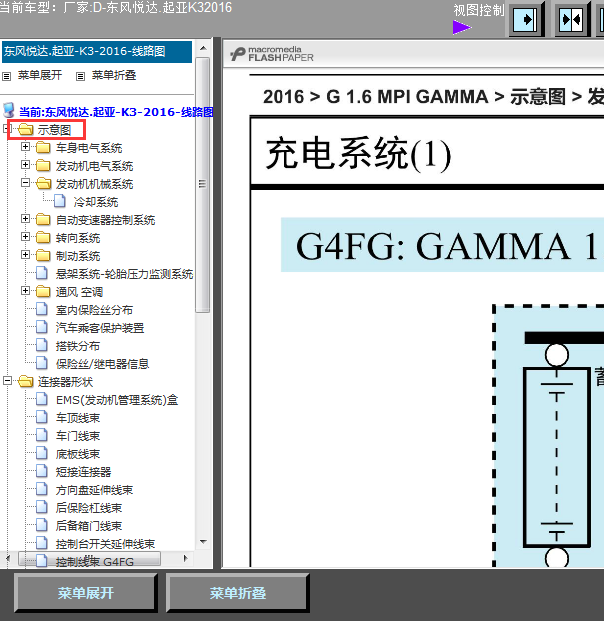
Task: Select the 东风悦达.起亚-K3-2016-线路图 header bar
Action: [97, 52]
